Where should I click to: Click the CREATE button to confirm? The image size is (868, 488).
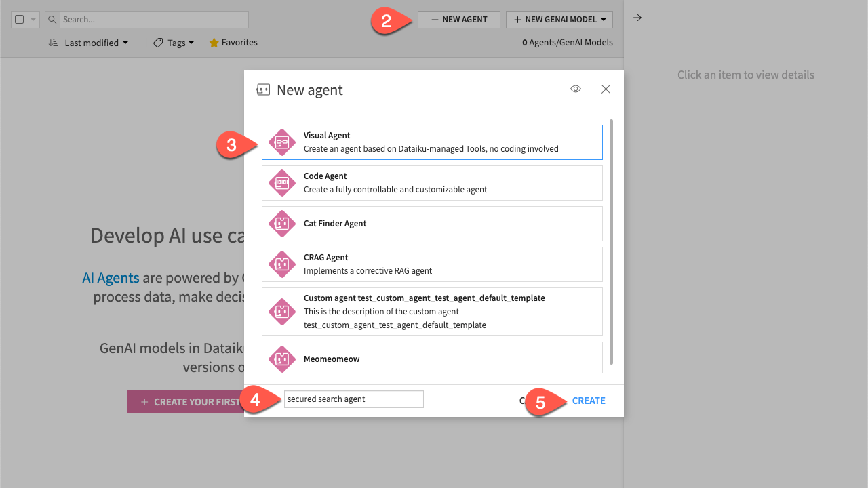tap(588, 401)
